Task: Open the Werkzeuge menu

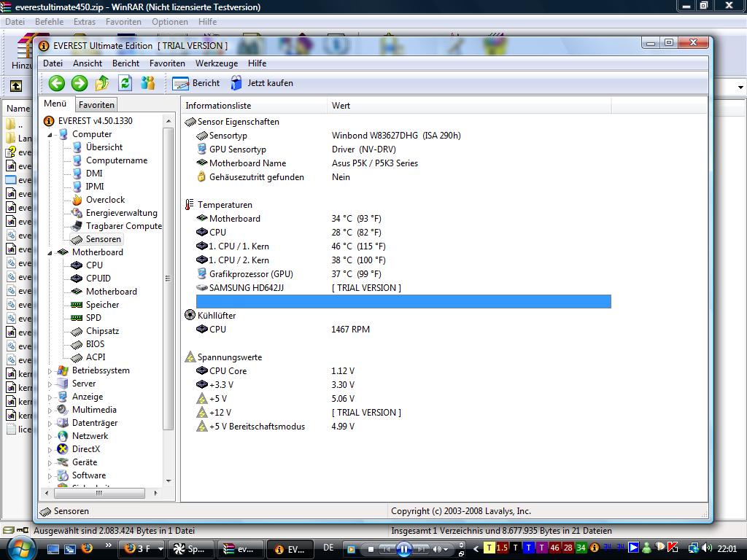Action: click(x=217, y=63)
